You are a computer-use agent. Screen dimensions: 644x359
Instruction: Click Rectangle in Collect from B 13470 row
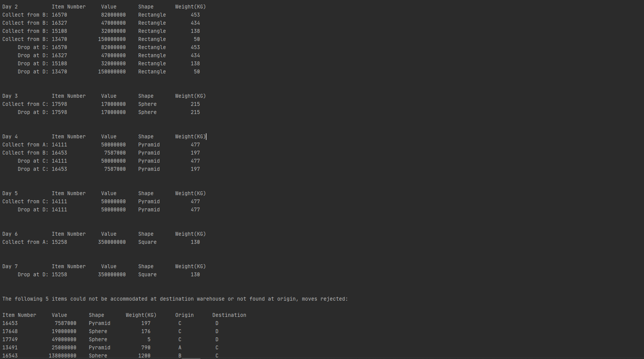tap(152, 39)
